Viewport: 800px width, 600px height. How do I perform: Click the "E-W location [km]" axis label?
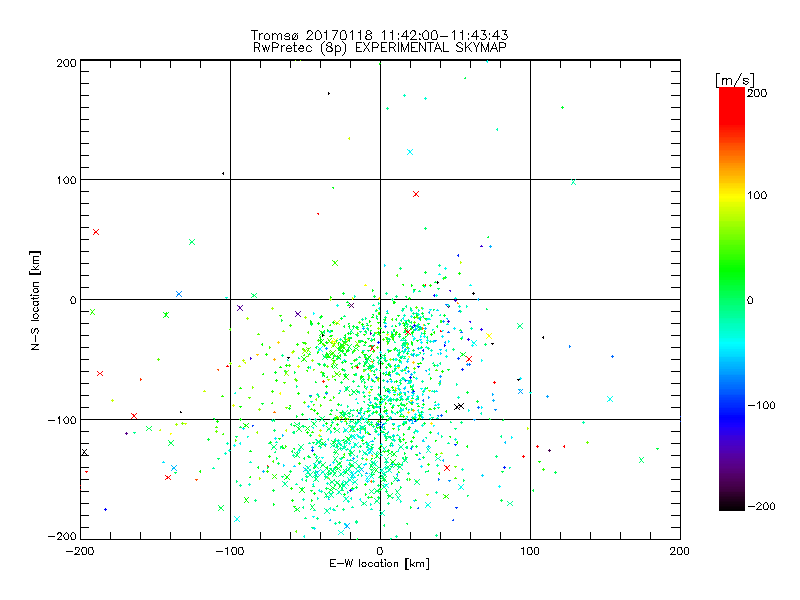tap(379, 564)
